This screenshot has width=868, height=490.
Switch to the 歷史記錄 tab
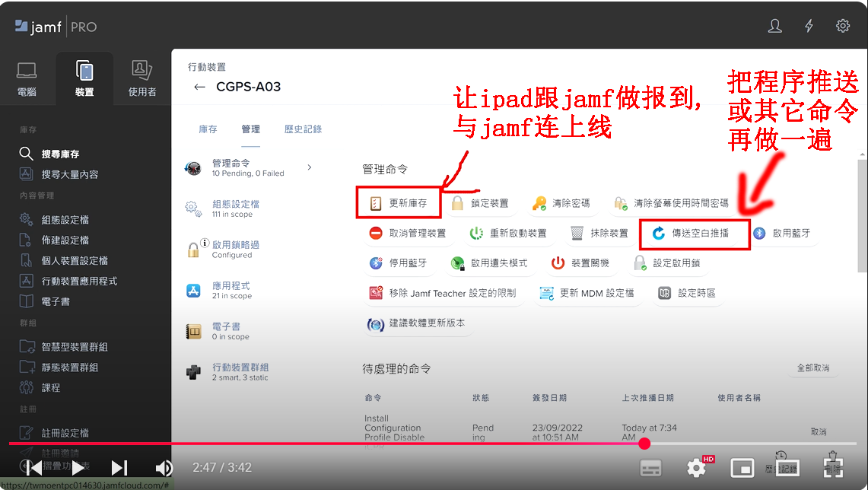[303, 129]
